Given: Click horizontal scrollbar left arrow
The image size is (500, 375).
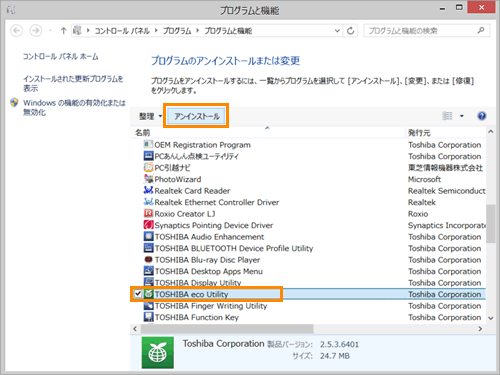Looking at the screenshot, I should [x=135, y=329].
